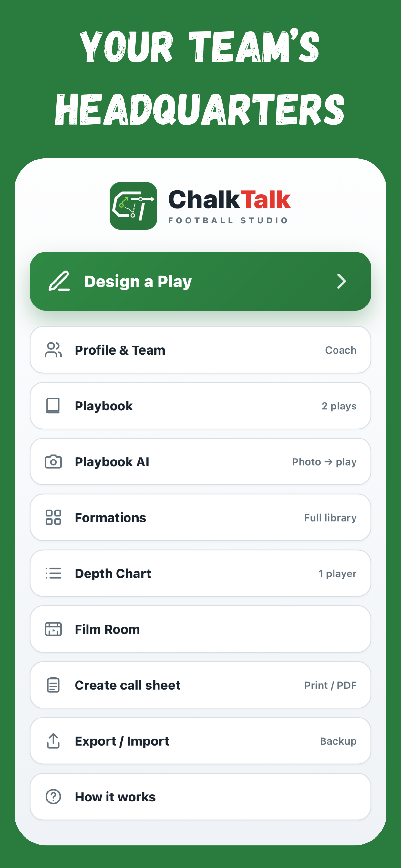Tap the ChalkTalk app logo icon
The width and height of the screenshot is (401, 868).
point(133,206)
